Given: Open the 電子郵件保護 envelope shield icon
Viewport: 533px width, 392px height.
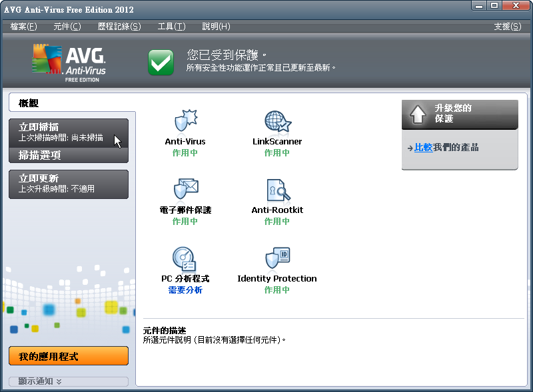Looking at the screenshot, I should (186, 188).
